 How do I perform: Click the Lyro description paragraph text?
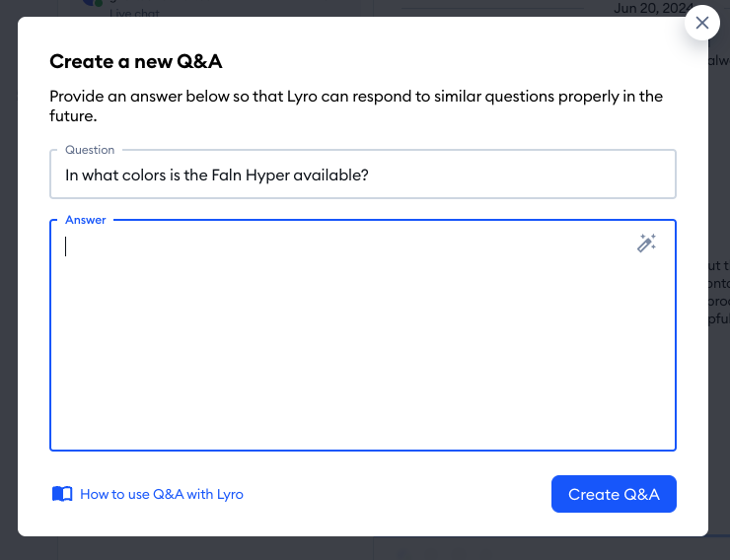(x=356, y=106)
